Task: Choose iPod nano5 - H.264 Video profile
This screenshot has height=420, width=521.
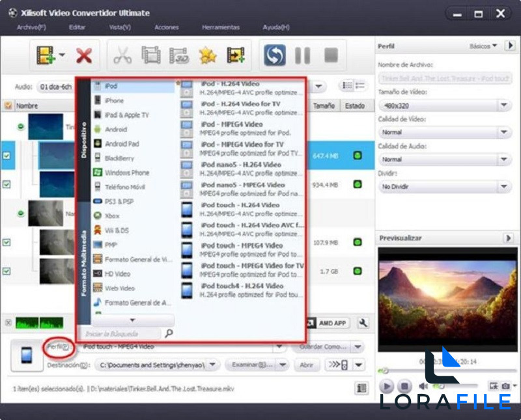Action: pos(242,169)
